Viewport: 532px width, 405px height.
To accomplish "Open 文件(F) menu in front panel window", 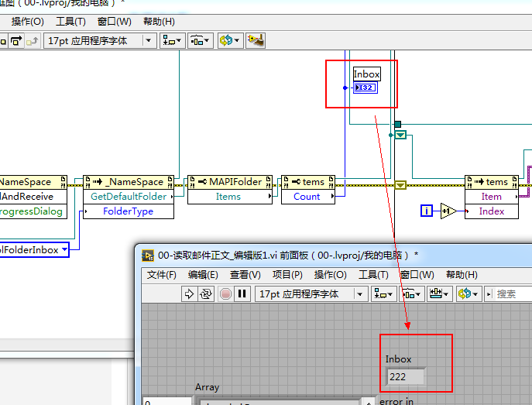I will 162,274.
